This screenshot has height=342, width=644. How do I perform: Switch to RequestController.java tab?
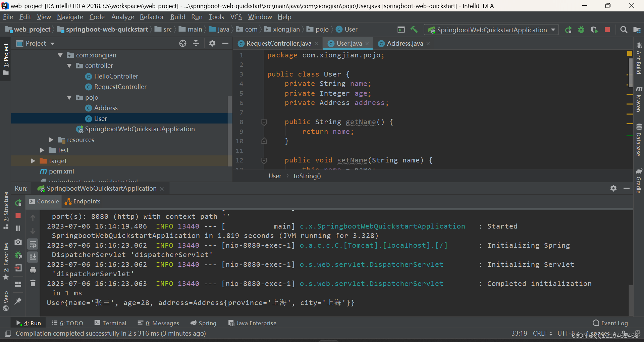[278, 43]
